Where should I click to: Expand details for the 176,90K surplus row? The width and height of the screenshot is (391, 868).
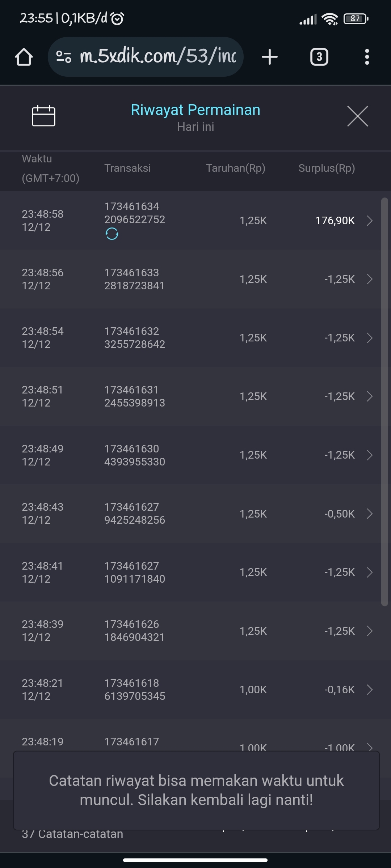pos(369,221)
